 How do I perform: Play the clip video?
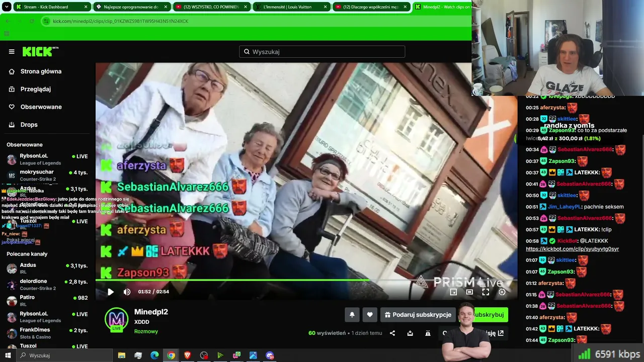point(111,292)
